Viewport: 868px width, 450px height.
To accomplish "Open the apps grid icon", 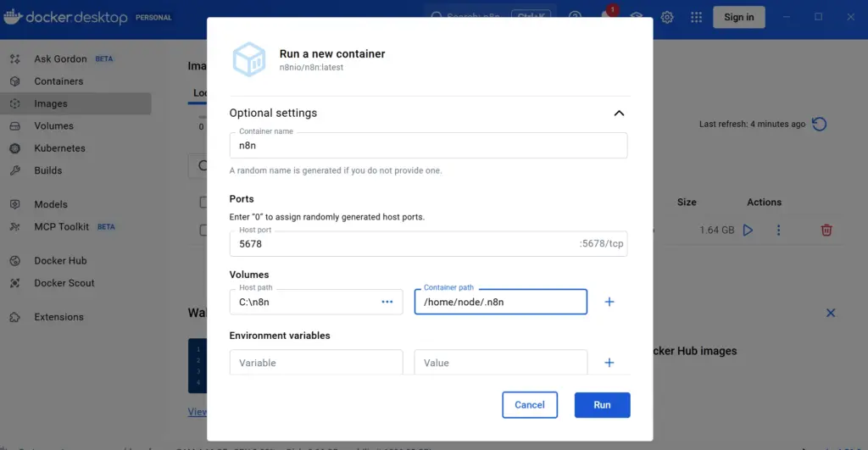I will pyautogui.click(x=697, y=17).
